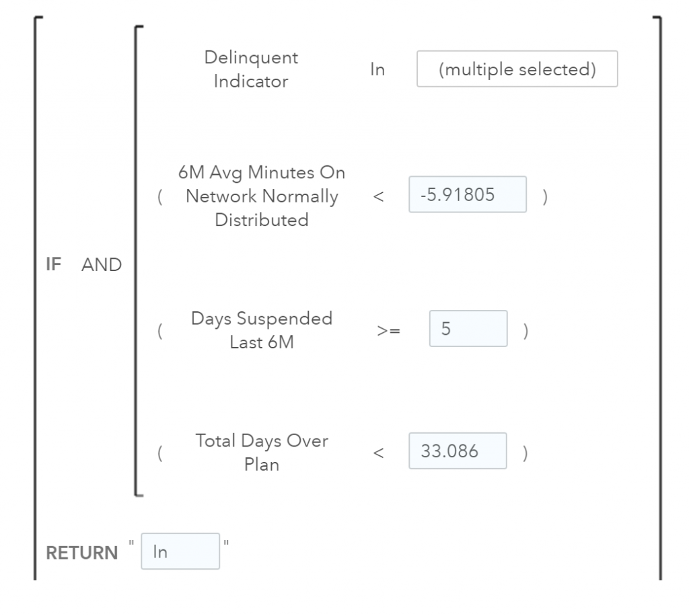Viewport: 689px width, 616px height.
Task: Click the Delinquent Indicator field label
Action: 251,70
